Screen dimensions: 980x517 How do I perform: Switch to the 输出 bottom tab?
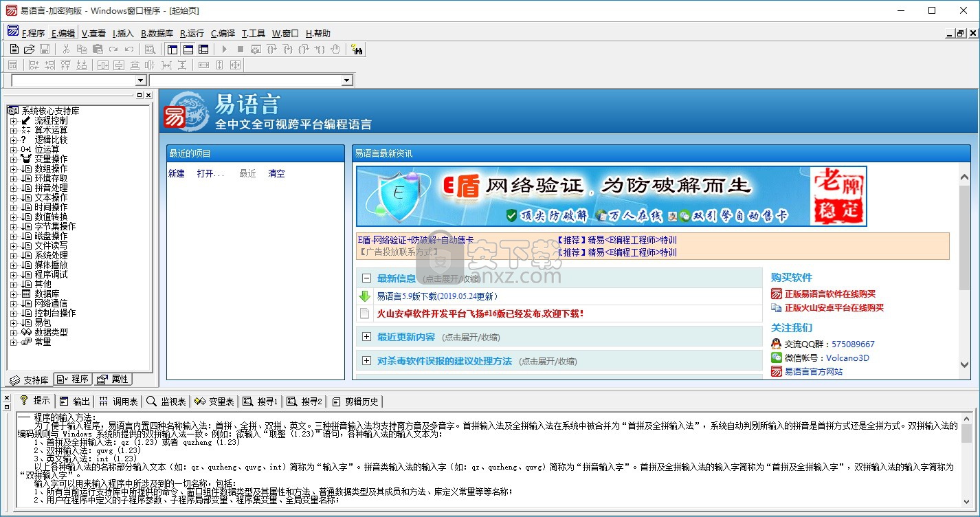75,401
